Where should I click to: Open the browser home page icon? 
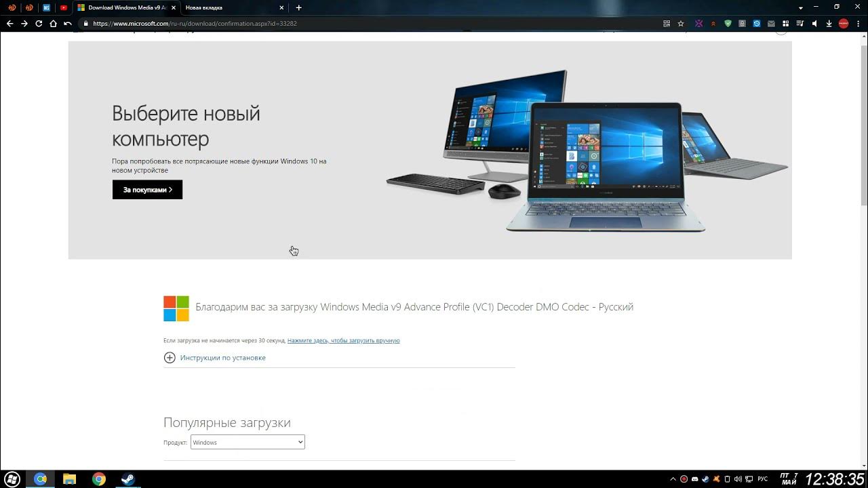pyautogui.click(x=53, y=24)
